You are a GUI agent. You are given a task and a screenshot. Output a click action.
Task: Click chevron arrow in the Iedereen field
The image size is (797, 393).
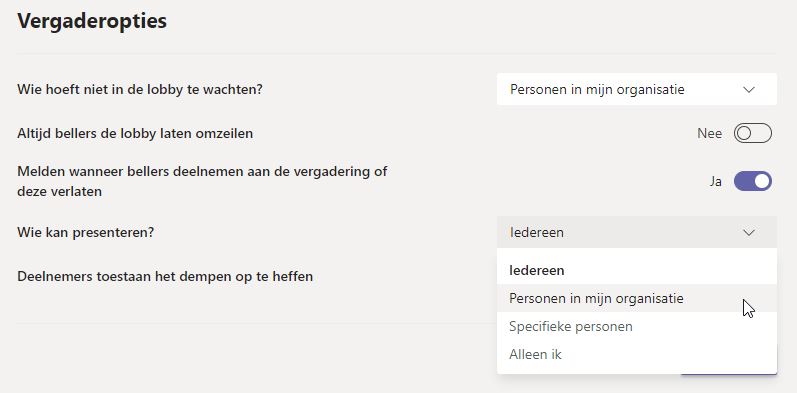tap(748, 233)
